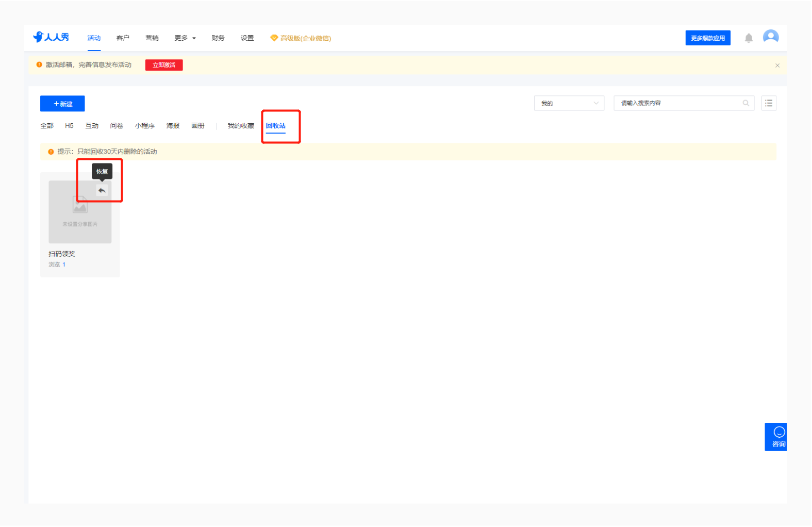Select the 海报 category tab
This screenshot has height=527, width=812.
[173, 126]
